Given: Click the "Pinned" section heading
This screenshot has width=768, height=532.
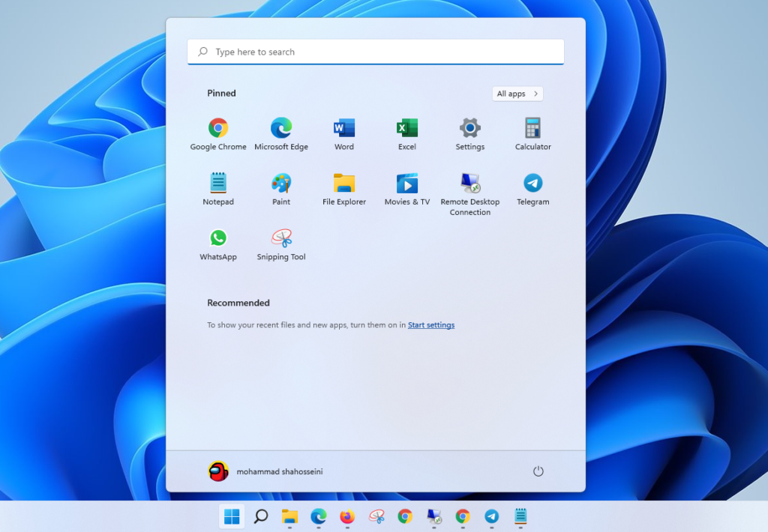Looking at the screenshot, I should [221, 93].
